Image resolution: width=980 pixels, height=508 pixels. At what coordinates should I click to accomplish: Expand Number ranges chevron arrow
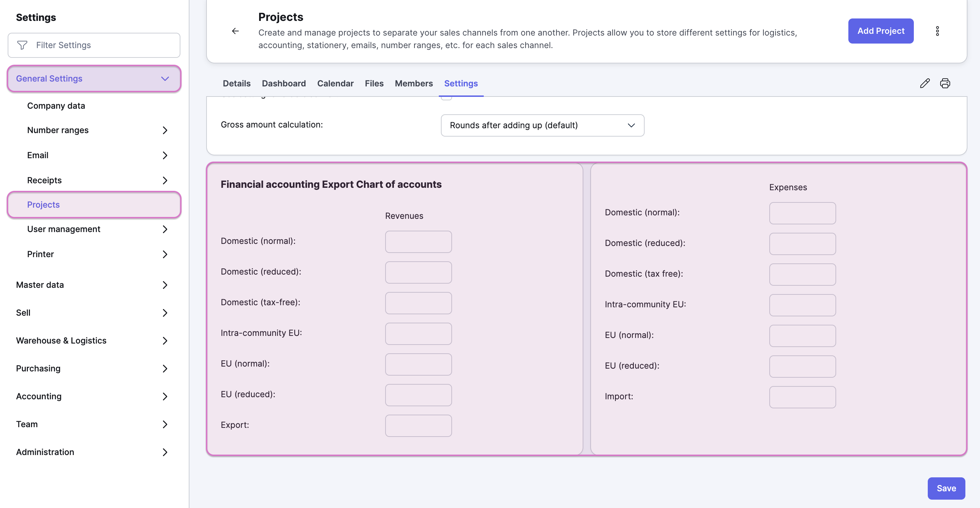(x=165, y=130)
